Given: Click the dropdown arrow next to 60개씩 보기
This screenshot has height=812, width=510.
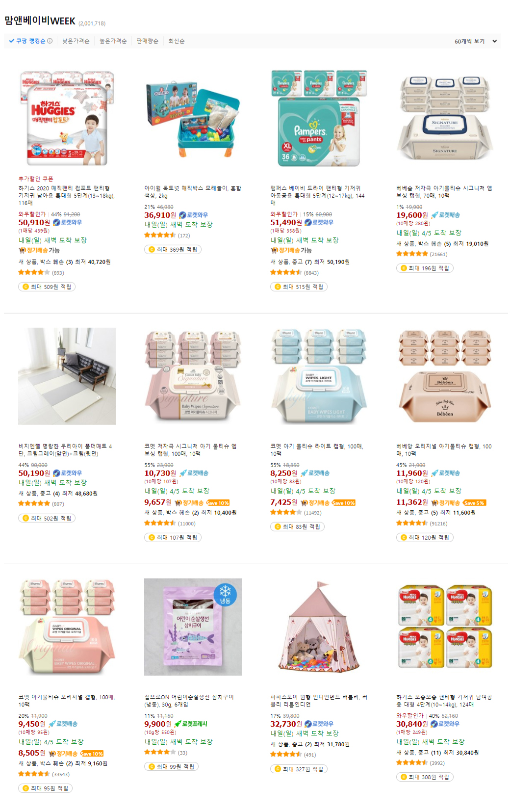Looking at the screenshot, I should pyautogui.click(x=494, y=42).
